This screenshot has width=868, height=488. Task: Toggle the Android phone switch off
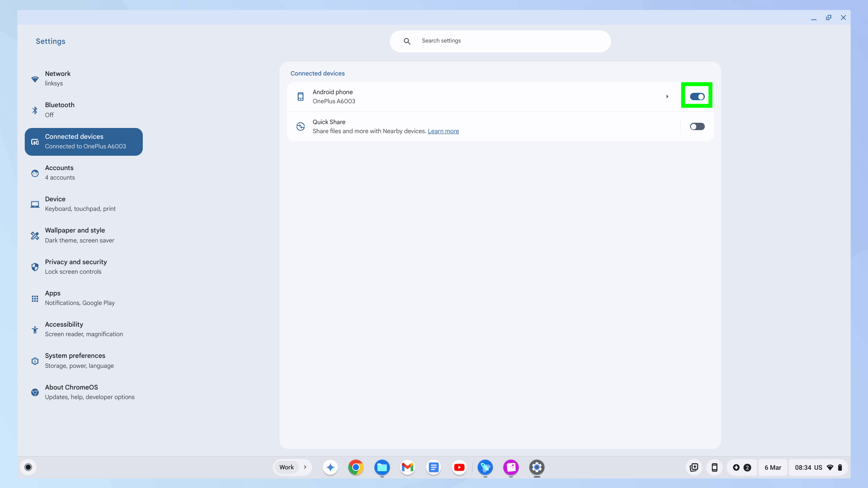pyautogui.click(x=697, y=96)
